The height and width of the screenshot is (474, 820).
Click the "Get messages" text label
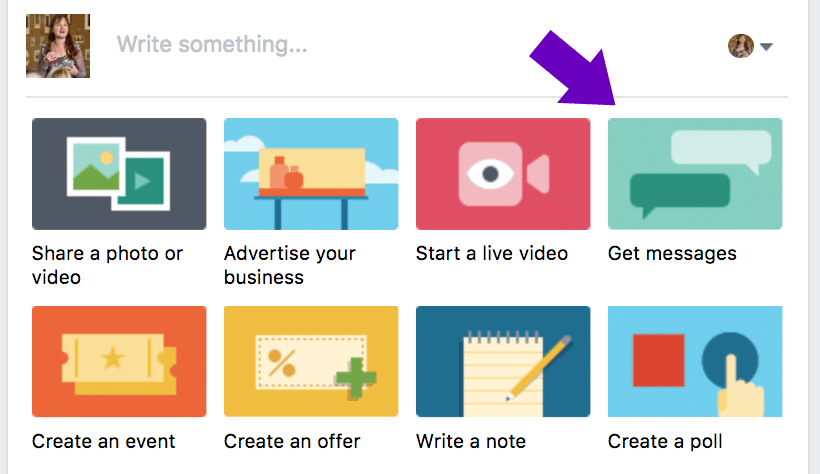pyautogui.click(x=672, y=254)
